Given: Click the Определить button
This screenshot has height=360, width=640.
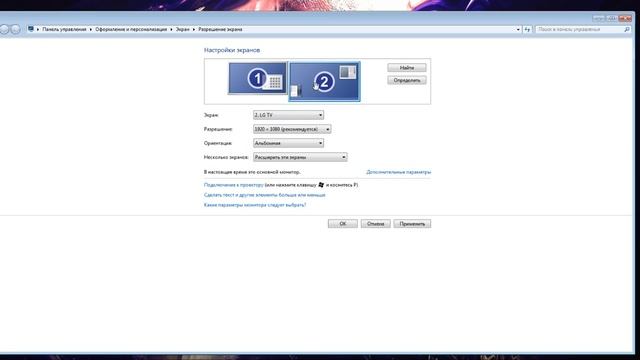Looking at the screenshot, I should pos(407,80).
